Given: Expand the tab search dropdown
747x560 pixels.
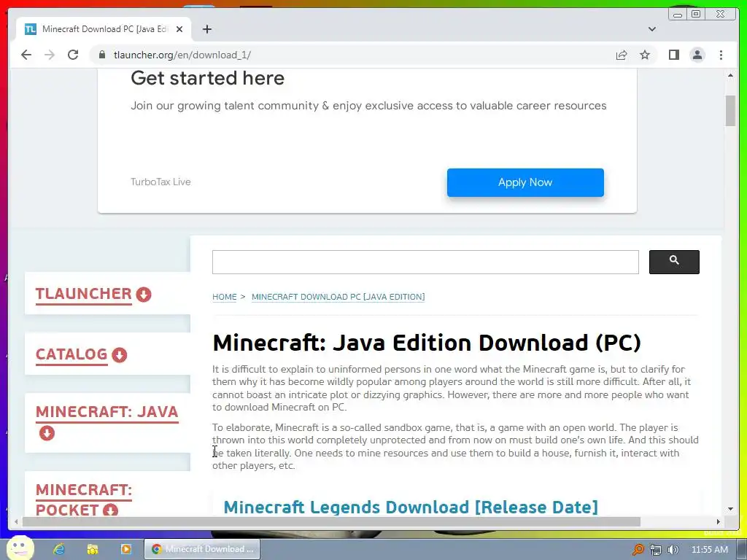Looking at the screenshot, I should tap(651, 29).
